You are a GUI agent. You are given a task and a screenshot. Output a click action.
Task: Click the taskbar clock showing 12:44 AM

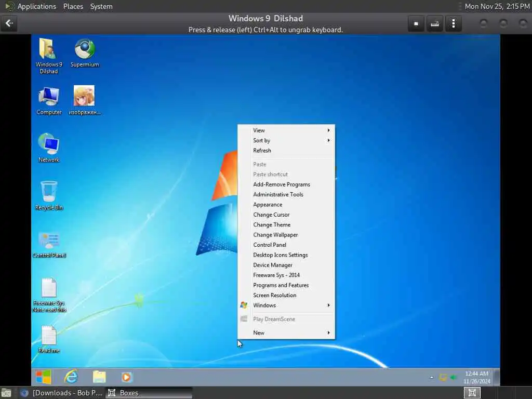point(477,377)
